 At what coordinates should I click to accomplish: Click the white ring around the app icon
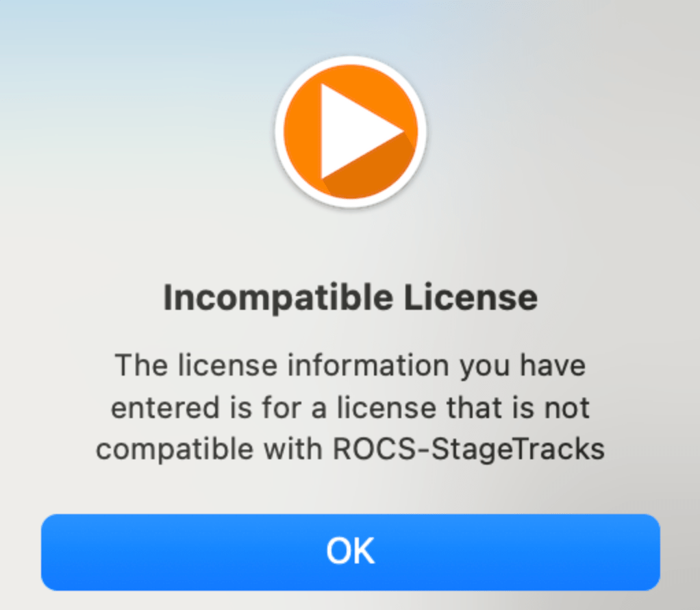tap(351, 60)
